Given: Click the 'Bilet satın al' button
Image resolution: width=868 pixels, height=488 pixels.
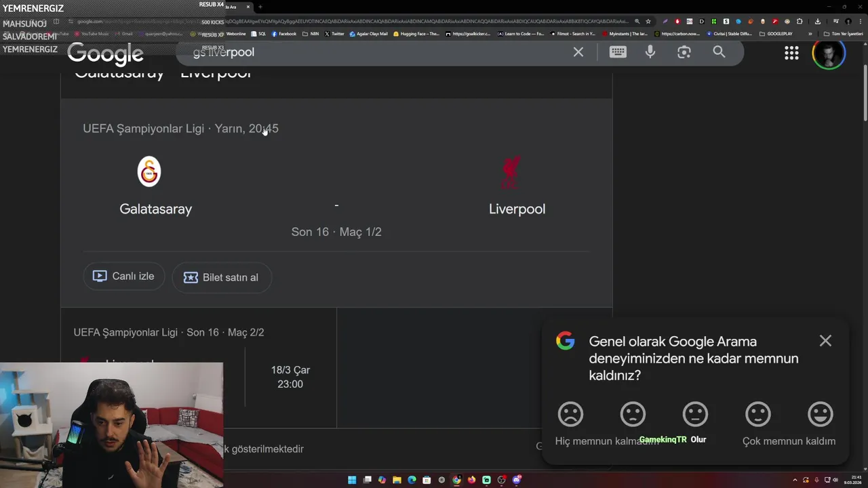Looking at the screenshot, I should [x=222, y=277].
